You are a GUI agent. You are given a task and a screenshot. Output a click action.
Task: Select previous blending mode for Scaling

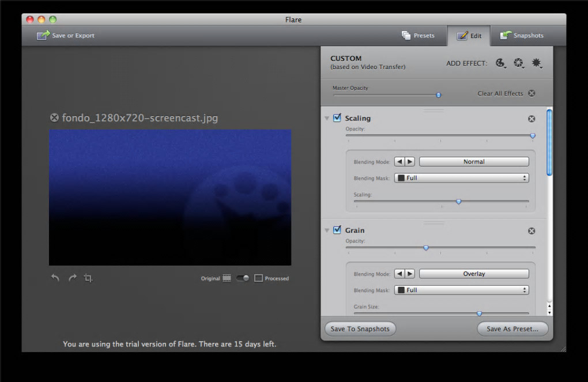coord(399,161)
